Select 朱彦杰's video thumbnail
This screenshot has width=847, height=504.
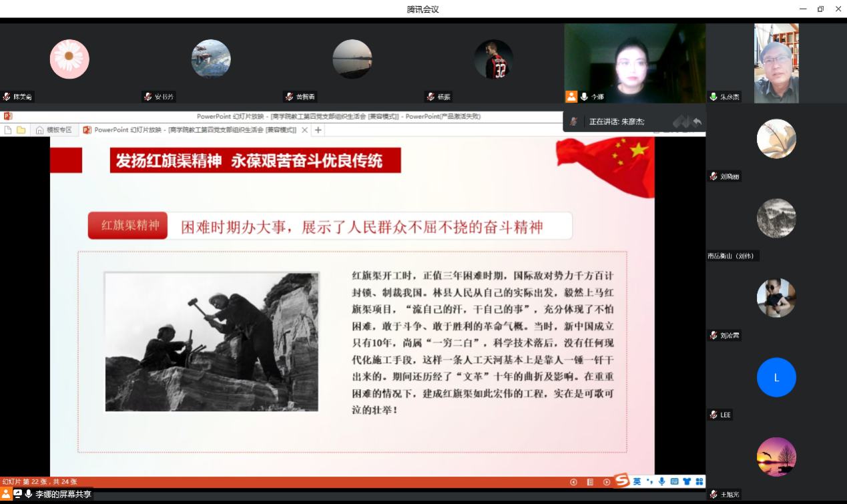776,63
